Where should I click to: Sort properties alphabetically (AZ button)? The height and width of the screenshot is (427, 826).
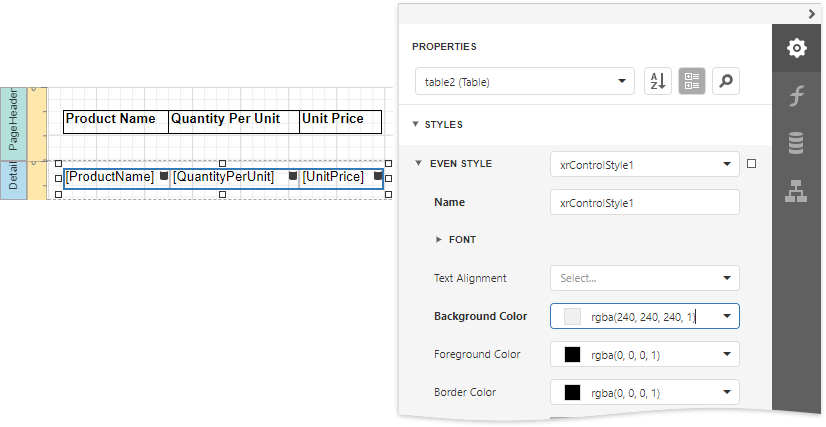click(x=658, y=82)
